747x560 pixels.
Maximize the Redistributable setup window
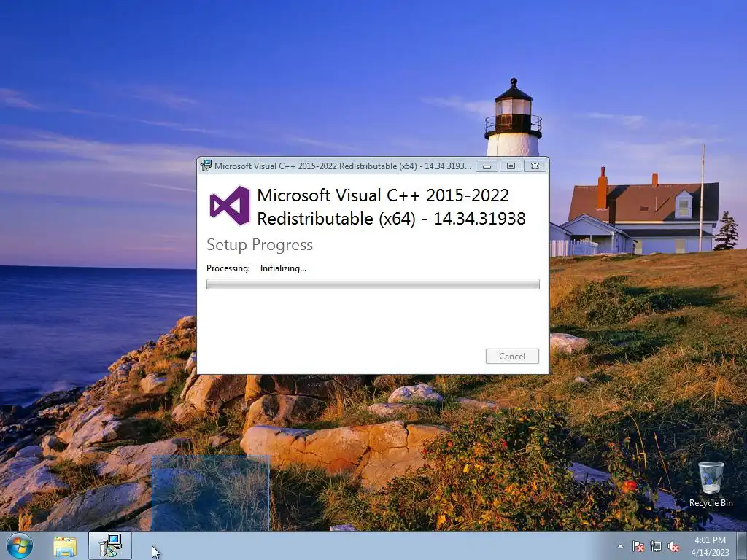click(x=511, y=166)
